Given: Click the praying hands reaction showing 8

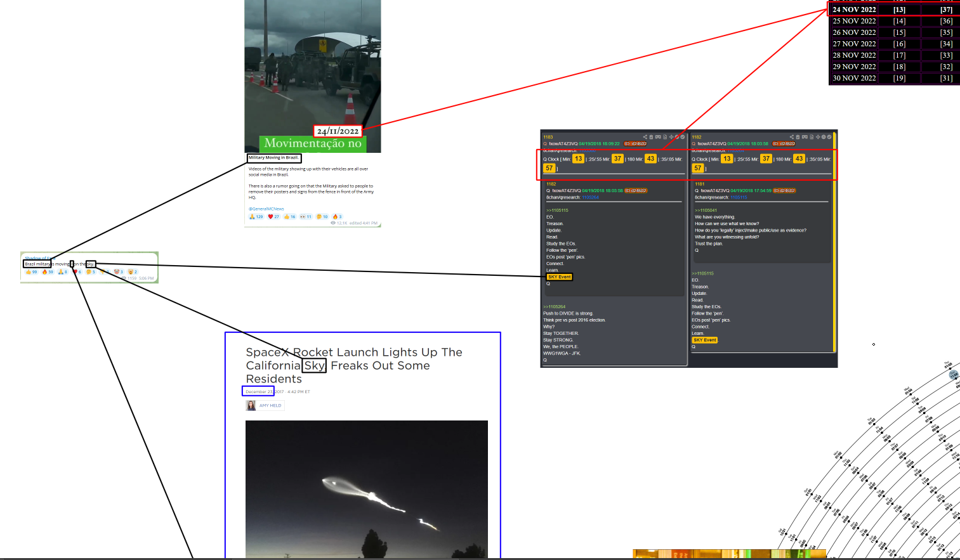Looking at the screenshot, I should click(x=62, y=272).
